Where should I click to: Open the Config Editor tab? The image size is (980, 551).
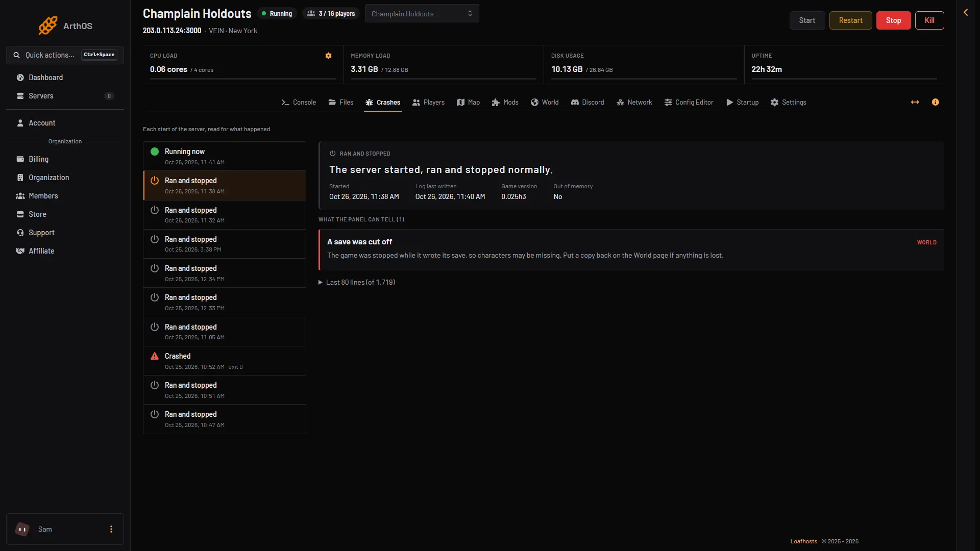(689, 103)
